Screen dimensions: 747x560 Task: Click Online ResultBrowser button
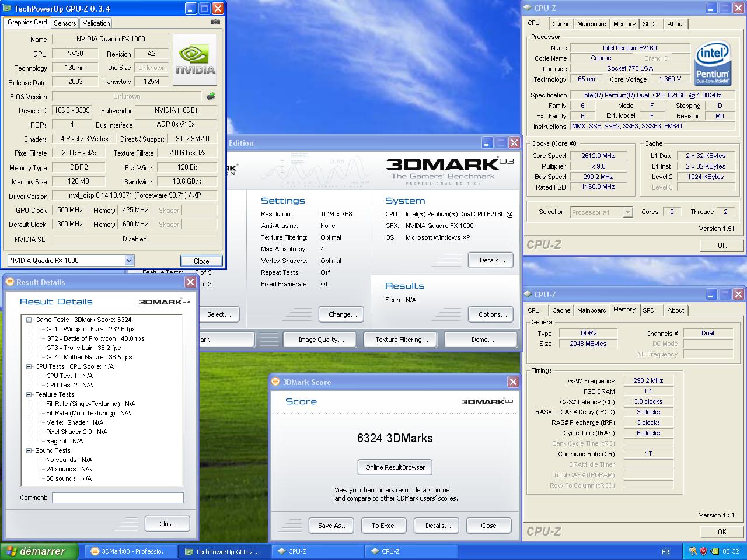[395, 467]
